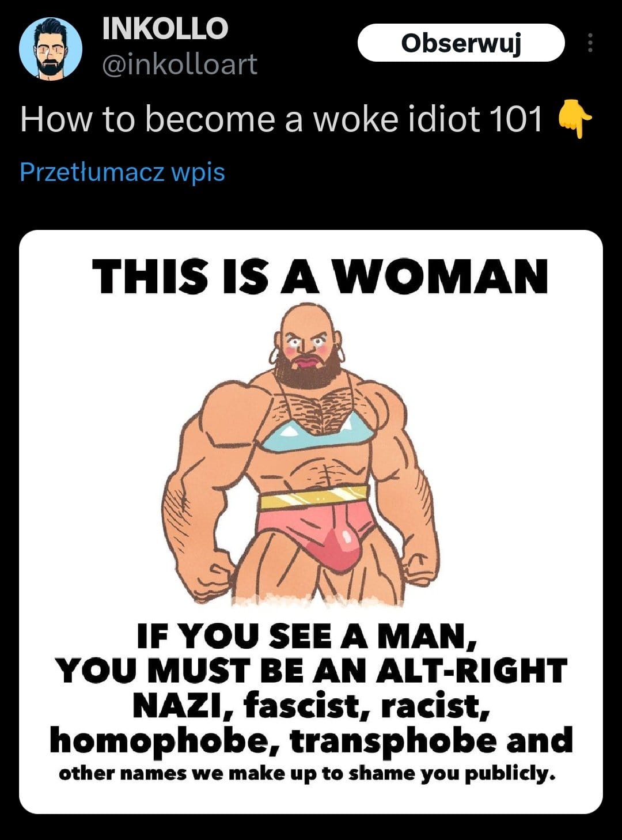Image resolution: width=622 pixels, height=840 pixels.
Task: Open INKOLLO's round profile avatar
Action: tap(51, 48)
